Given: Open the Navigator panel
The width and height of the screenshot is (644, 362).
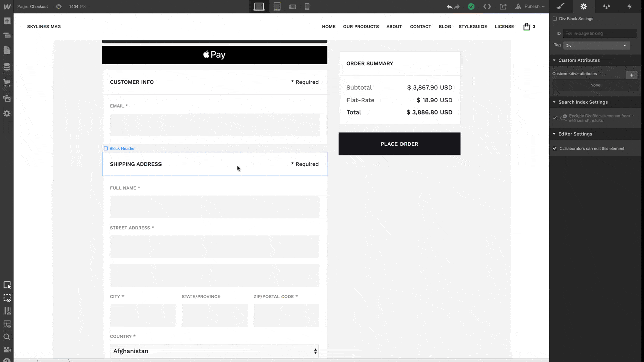Looking at the screenshot, I should pyautogui.click(x=7, y=35).
